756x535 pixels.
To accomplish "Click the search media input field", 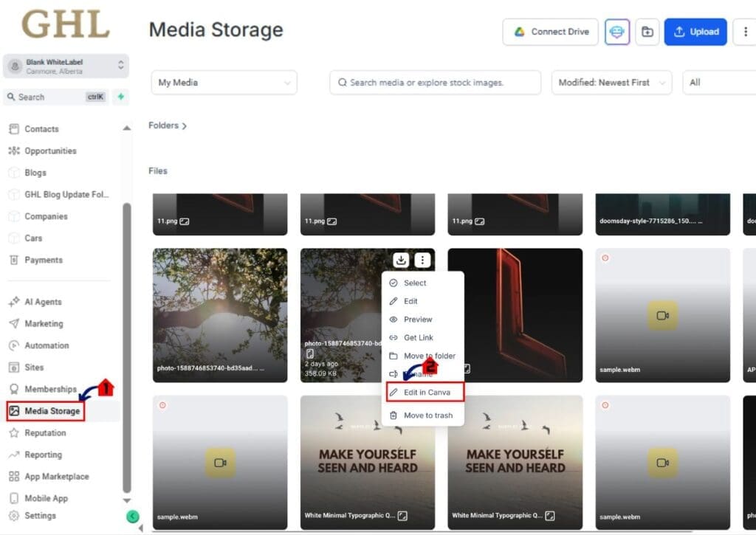I will click(x=435, y=82).
